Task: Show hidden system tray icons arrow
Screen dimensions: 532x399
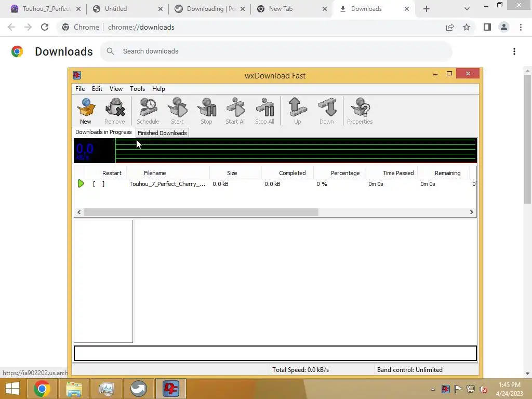Action: pos(433,389)
